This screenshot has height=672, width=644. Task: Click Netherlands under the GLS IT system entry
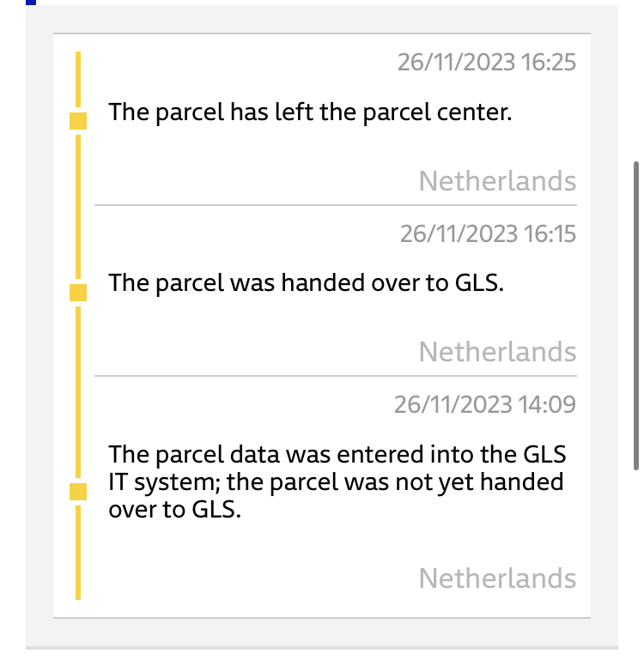click(497, 578)
